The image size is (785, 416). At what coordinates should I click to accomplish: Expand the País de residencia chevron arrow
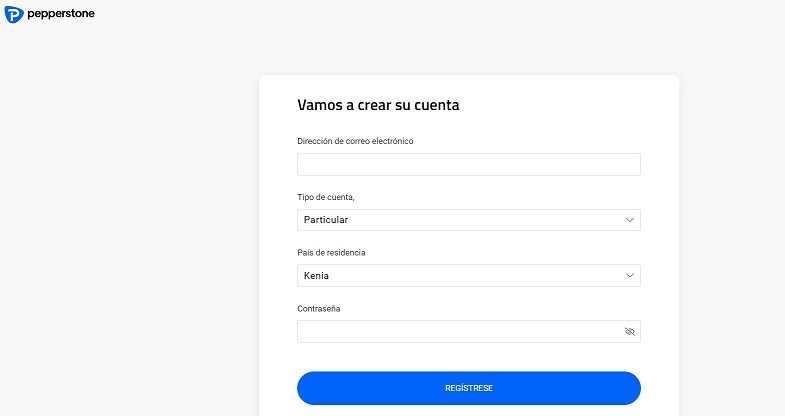coord(629,275)
